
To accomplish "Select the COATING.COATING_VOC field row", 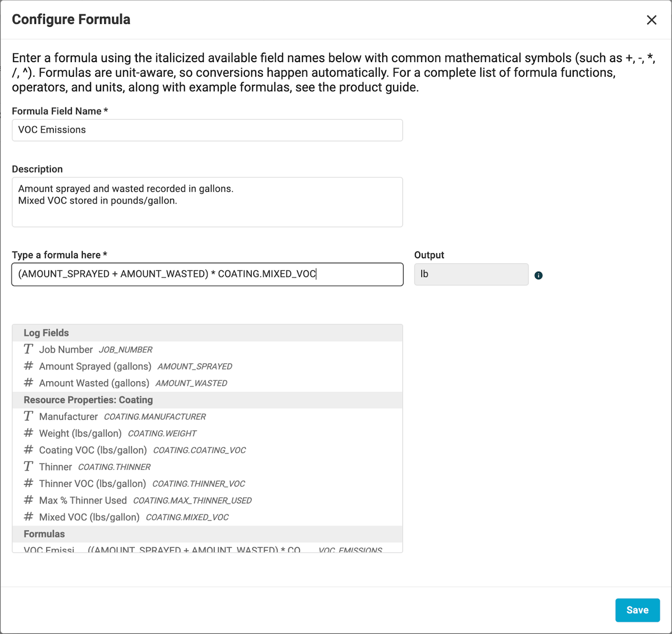I will [x=199, y=450].
